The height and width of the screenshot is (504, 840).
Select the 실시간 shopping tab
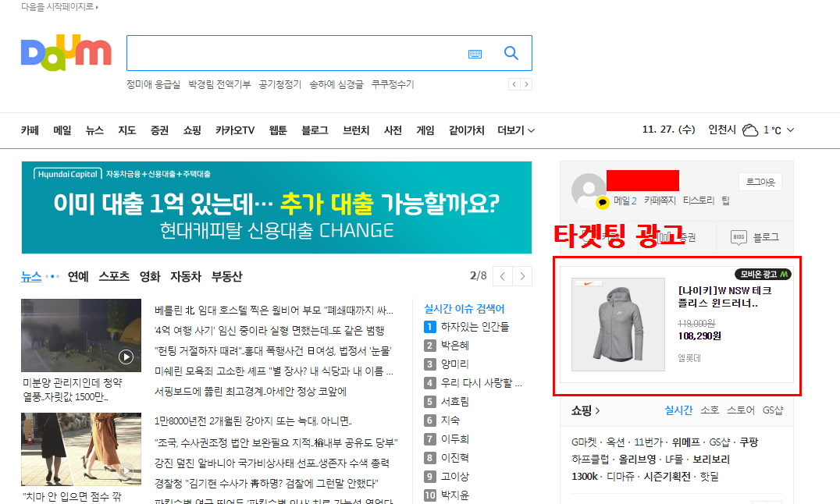(x=678, y=410)
